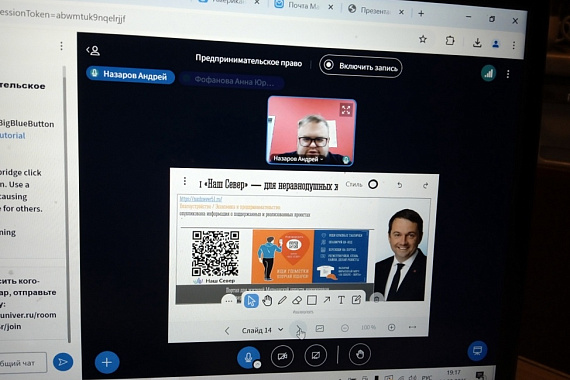Click the РУС language indicator in taskbar
This screenshot has width=570, height=380.
pyautogui.click(x=427, y=377)
